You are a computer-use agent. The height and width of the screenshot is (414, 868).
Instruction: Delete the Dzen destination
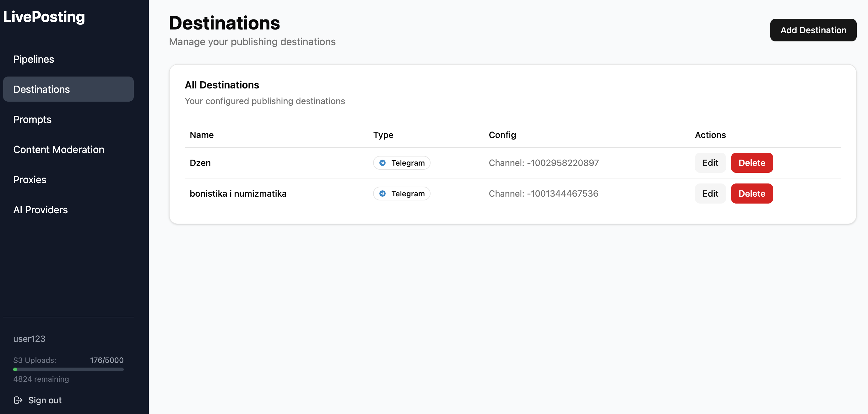(751, 163)
